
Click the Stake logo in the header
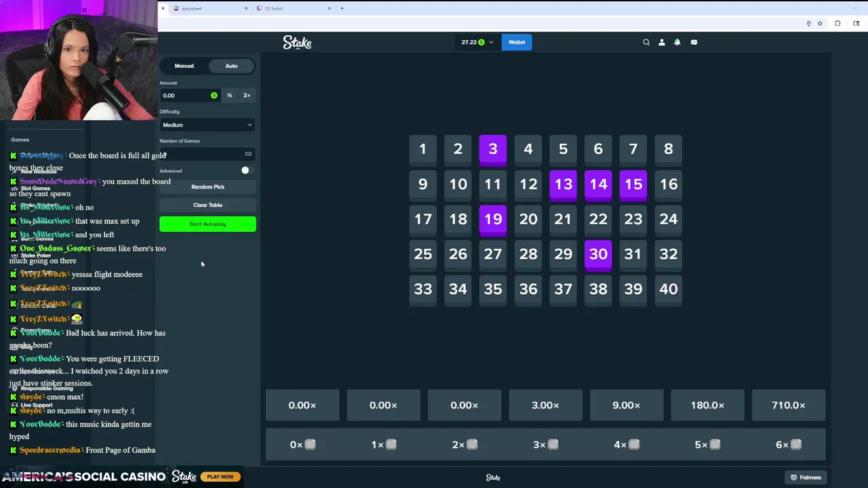click(x=297, y=42)
